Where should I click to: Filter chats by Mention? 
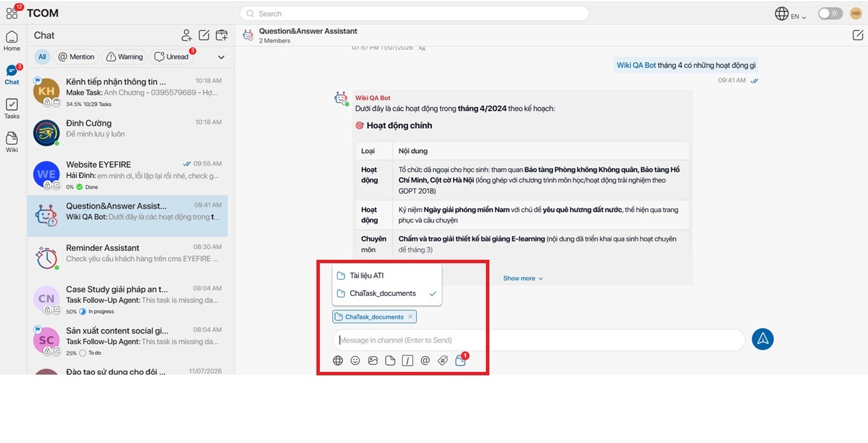pyautogui.click(x=77, y=57)
